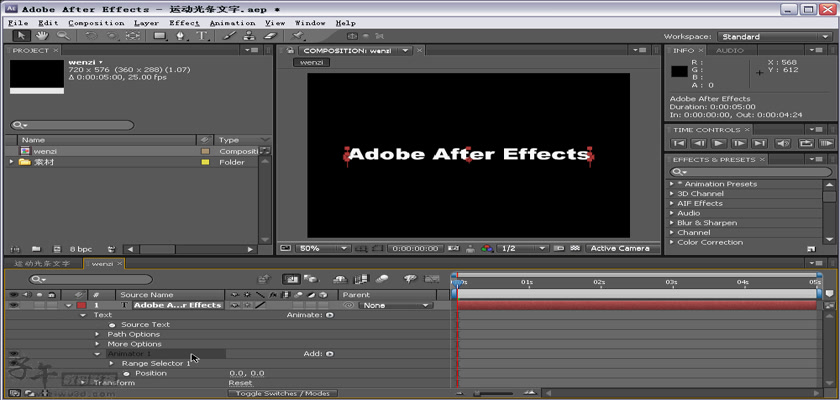840x400 pixels.
Task: Open the Workspace Standard dropdown
Action: [774, 36]
